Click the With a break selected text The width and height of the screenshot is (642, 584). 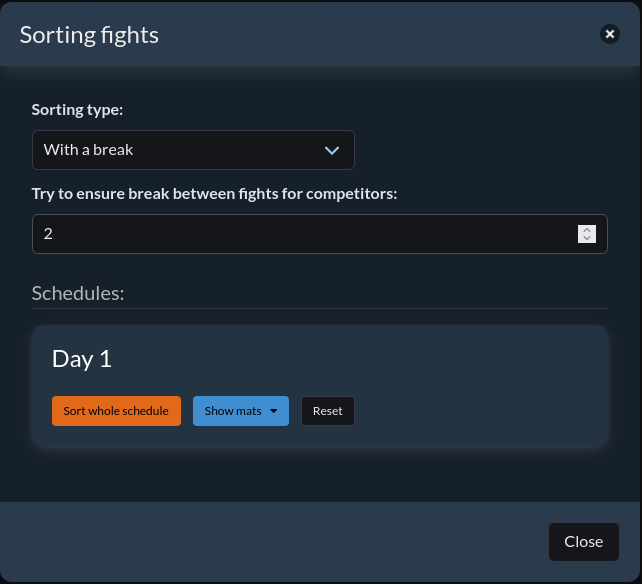89,150
